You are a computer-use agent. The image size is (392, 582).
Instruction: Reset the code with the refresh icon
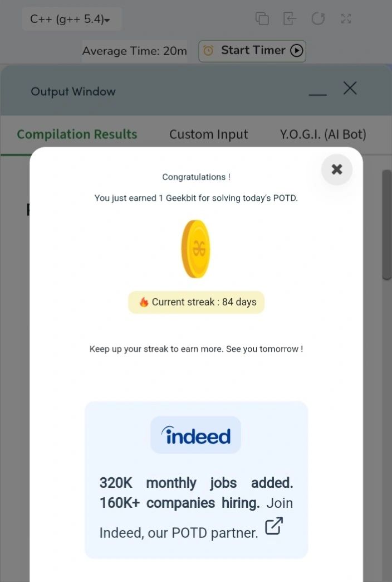pyautogui.click(x=318, y=18)
